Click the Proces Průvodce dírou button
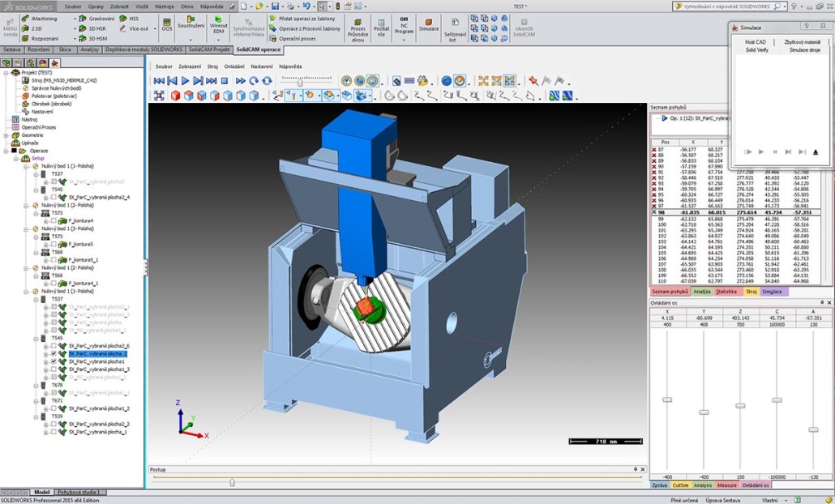 358,29
